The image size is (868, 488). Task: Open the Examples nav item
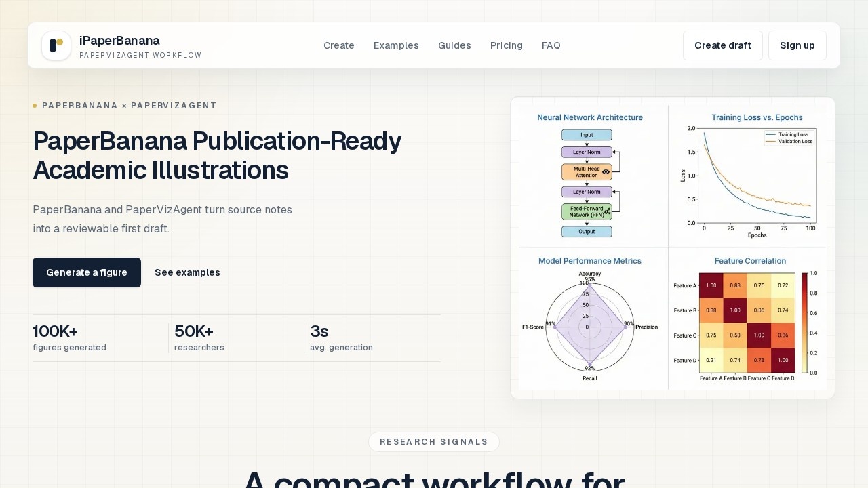(x=396, y=45)
